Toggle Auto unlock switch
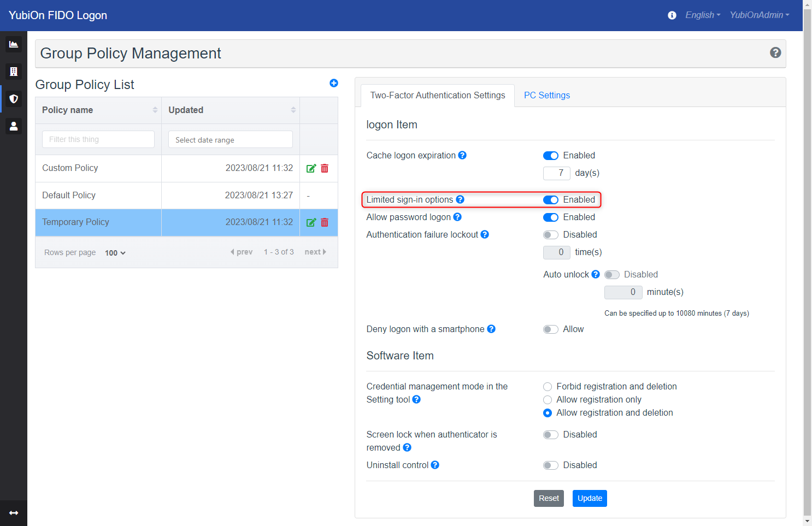 pos(612,275)
